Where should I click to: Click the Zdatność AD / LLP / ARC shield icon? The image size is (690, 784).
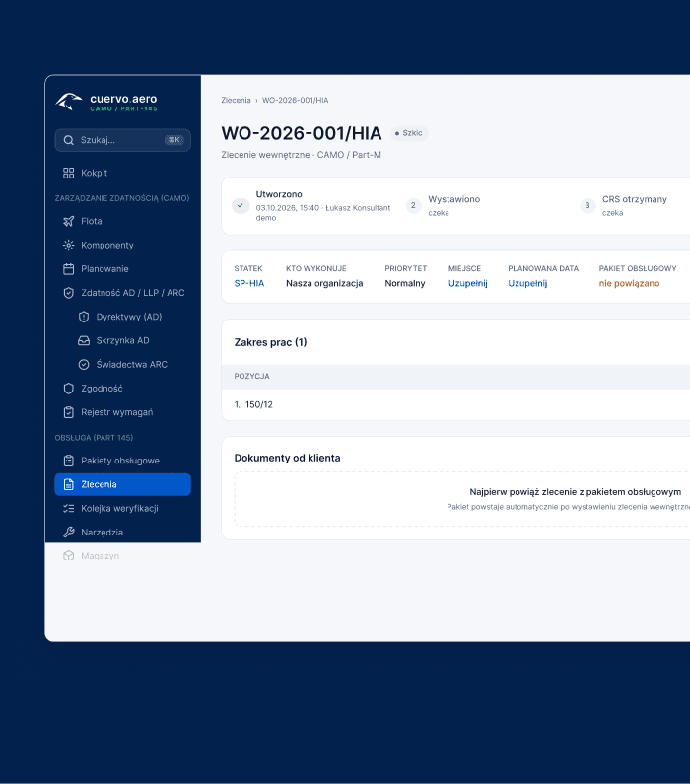[x=68, y=293]
